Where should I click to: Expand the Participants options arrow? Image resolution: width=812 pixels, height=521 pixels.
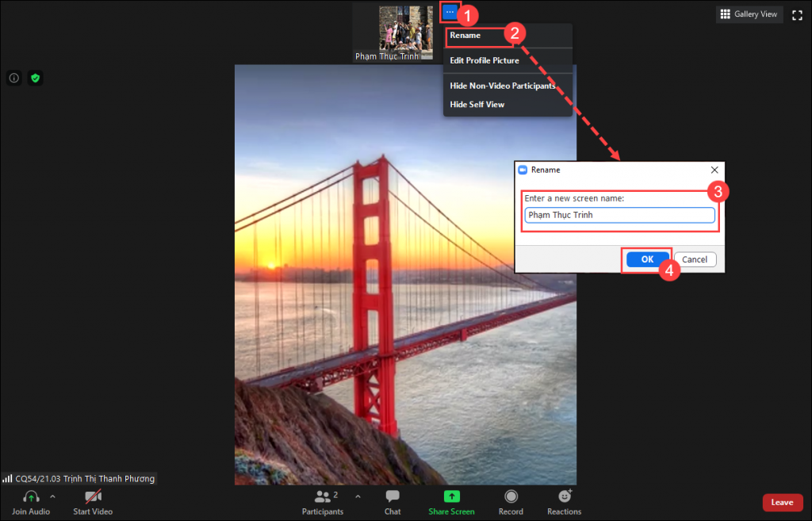(x=358, y=496)
